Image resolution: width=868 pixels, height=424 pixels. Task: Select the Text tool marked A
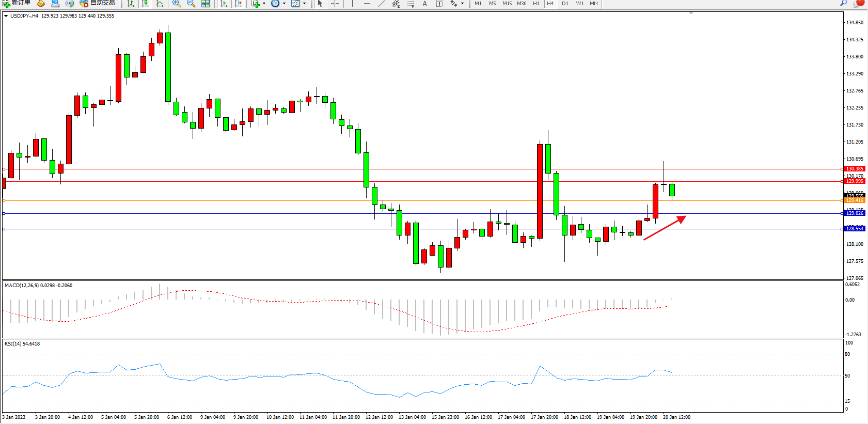pyautogui.click(x=424, y=4)
